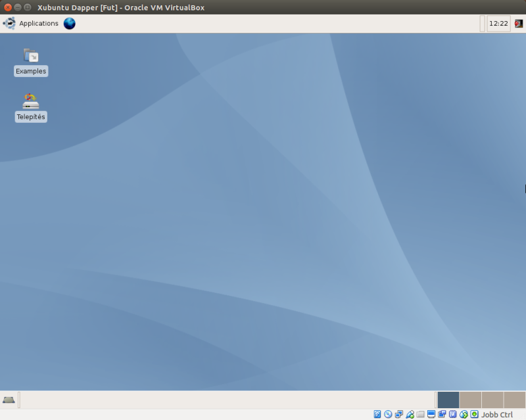The width and height of the screenshot is (526, 420).
Task: Click the USB devices status icon
Action: tap(410, 414)
